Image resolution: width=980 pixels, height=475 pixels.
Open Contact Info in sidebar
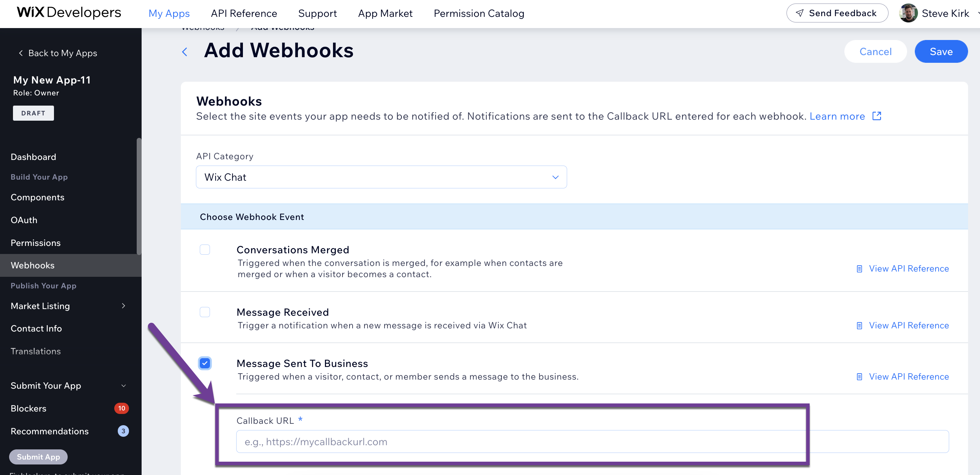tap(36, 328)
